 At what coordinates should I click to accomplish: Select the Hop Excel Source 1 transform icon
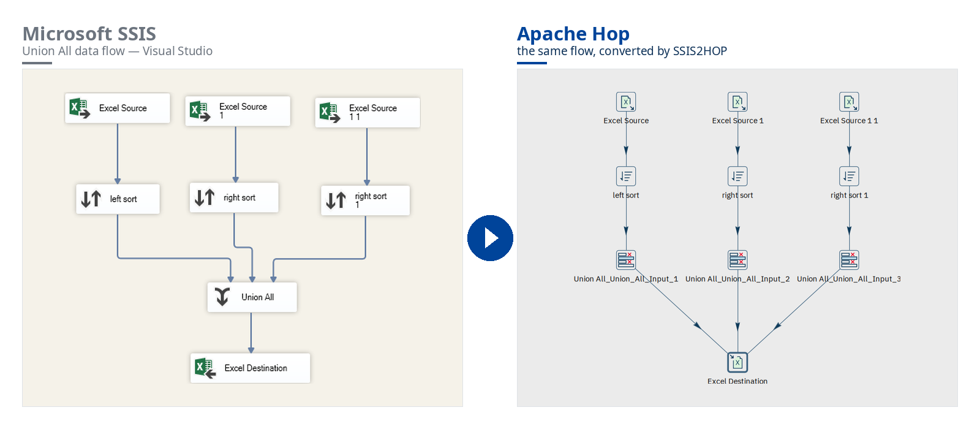(x=737, y=102)
